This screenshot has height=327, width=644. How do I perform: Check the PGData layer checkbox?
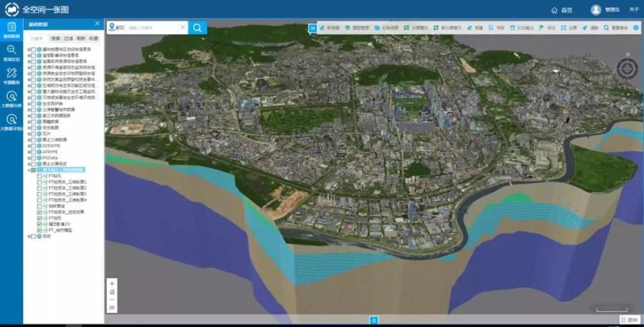[33, 158]
